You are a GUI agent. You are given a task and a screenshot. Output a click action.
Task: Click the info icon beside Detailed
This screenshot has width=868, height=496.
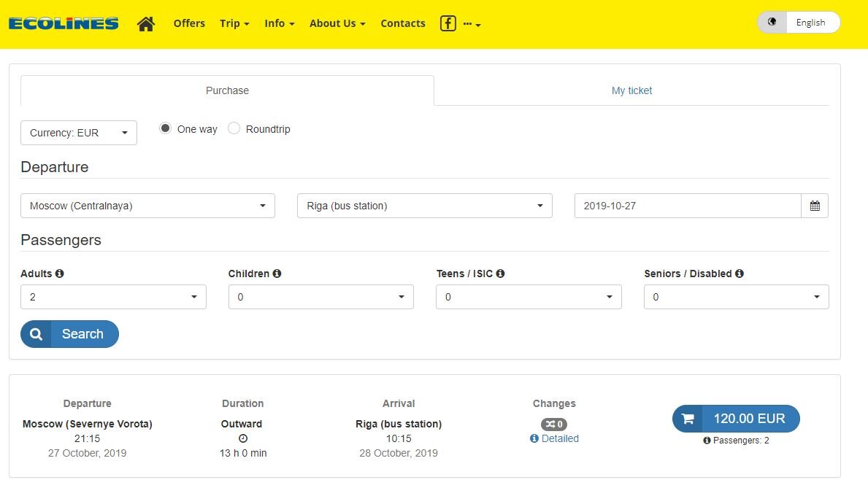click(x=534, y=438)
